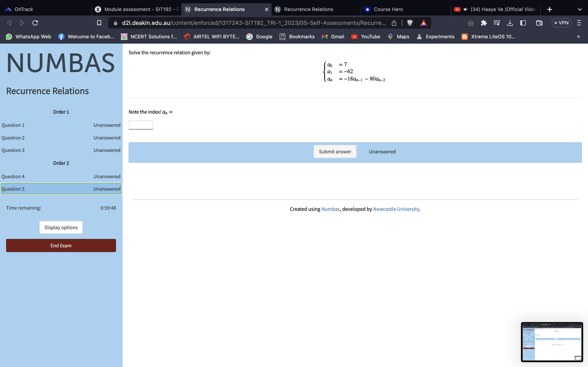
Task: Expand the tab search chevron
Action: pyautogui.click(x=579, y=9)
